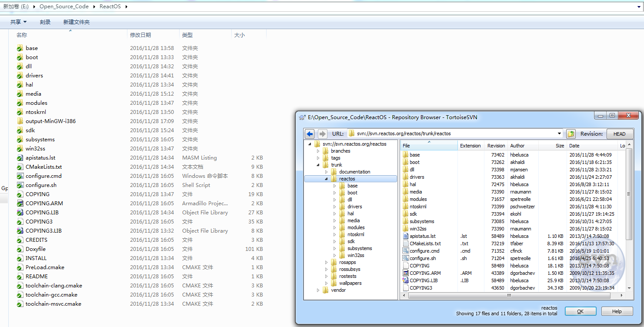Sort by the 修改日期 column header
This screenshot has height=327, width=644.
point(153,35)
